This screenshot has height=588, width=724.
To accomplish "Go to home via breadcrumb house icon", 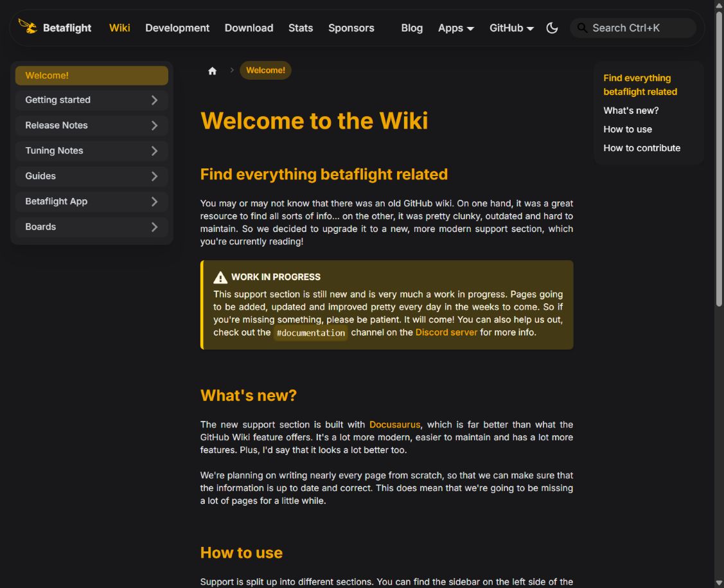I will pyautogui.click(x=213, y=71).
